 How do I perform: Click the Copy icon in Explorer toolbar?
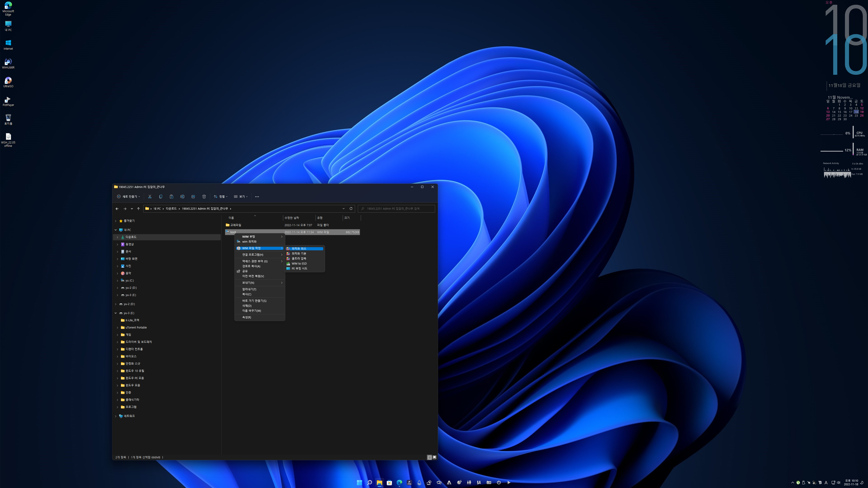click(x=160, y=196)
